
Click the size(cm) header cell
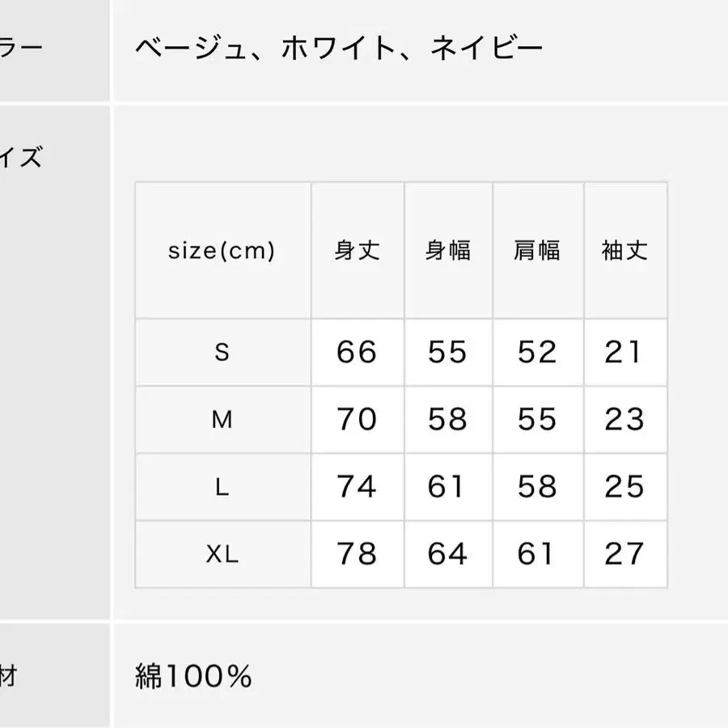222,251
